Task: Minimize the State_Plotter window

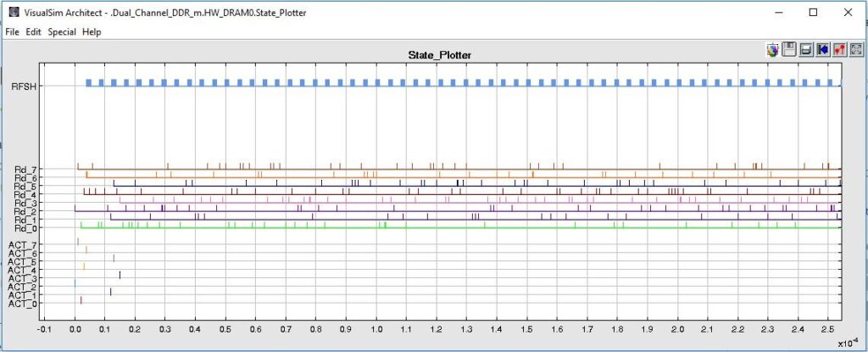Action: pyautogui.click(x=774, y=13)
